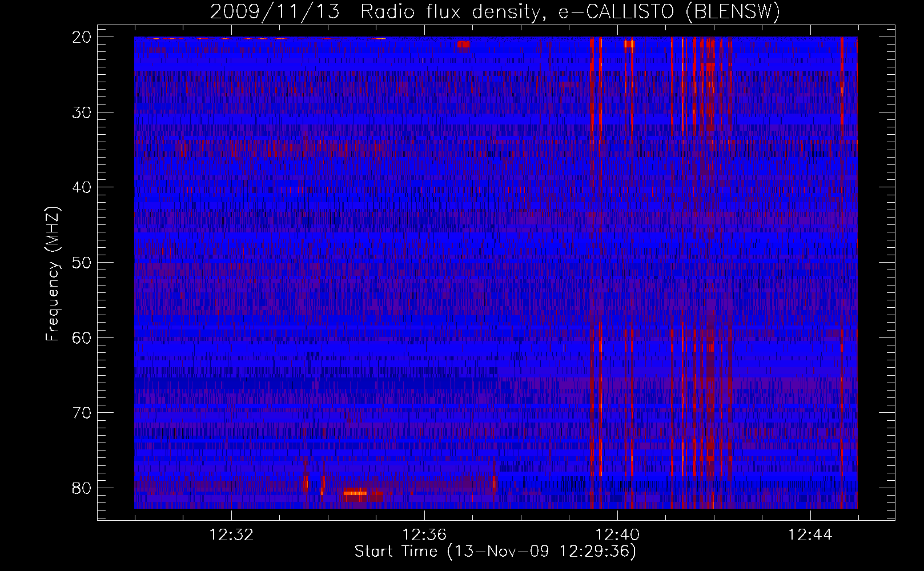The image size is (924, 571).
Task: Click the 60 frequency tick label
Action: tap(82, 338)
